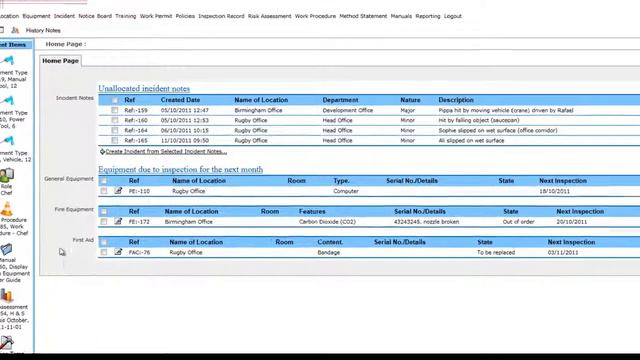The height and width of the screenshot is (360, 640).
Task: Click 'Carbon Dioxide (CO2)' features cell
Action: [x=327, y=222]
